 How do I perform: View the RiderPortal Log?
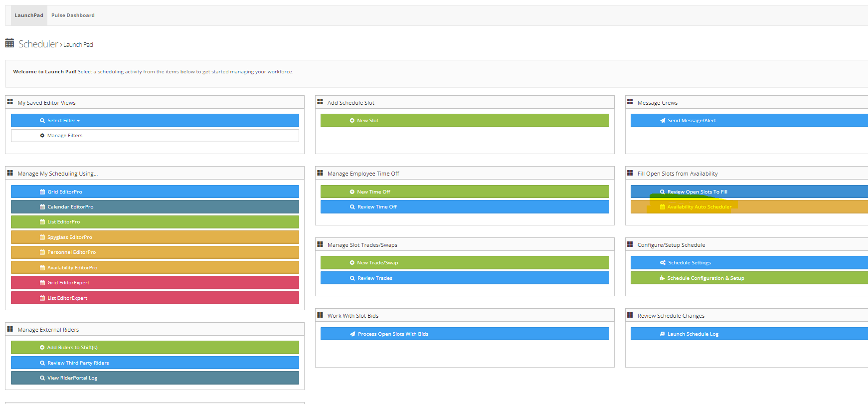tap(155, 378)
